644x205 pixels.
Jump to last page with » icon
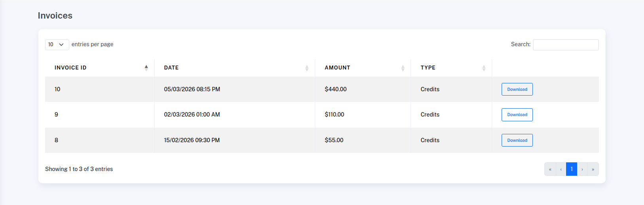(593, 169)
